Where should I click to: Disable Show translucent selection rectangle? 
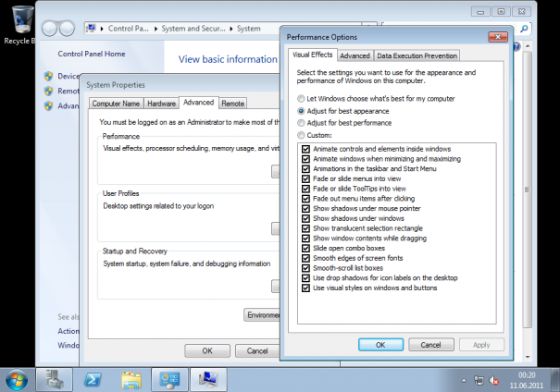tap(305, 228)
